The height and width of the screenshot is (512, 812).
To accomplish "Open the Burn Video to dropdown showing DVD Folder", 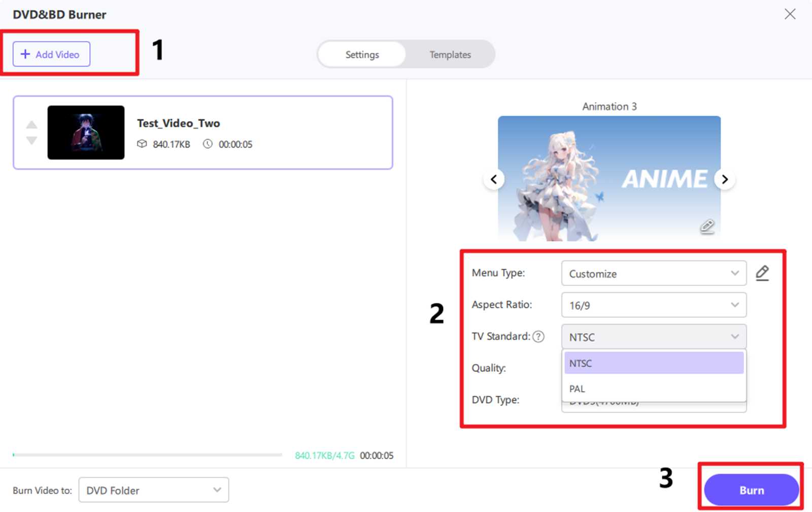I will pos(153,490).
